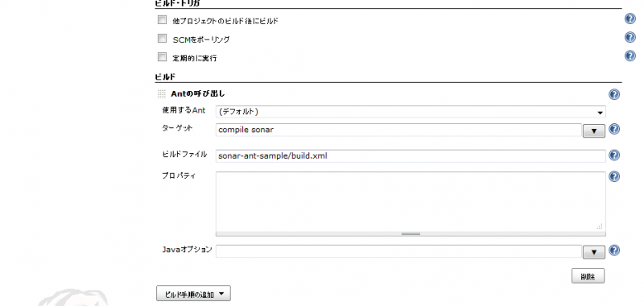The height and width of the screenshot is (306, 644).
Task: Open help icon for ターゲット field
Action: [614, 129]
